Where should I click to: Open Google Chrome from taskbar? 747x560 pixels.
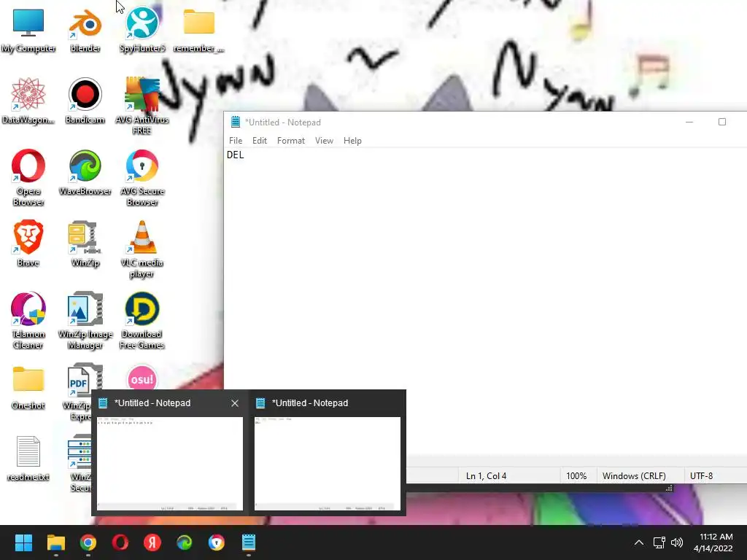coord(88,542)
